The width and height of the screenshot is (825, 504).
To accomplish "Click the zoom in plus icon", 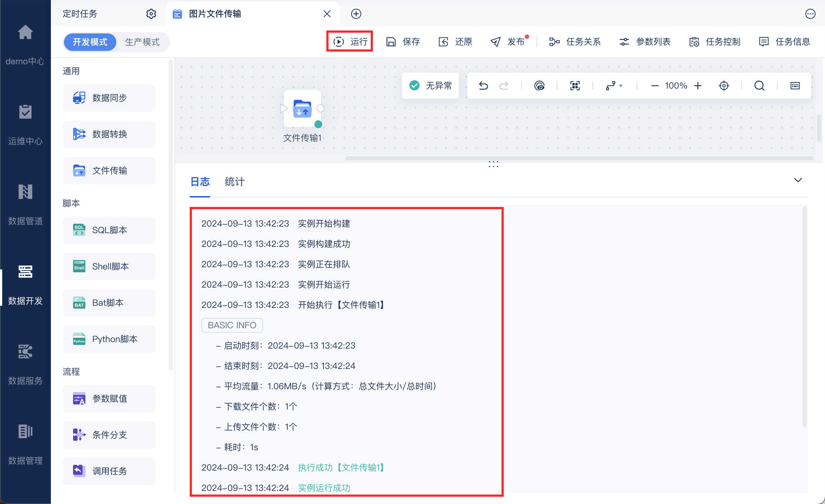I will click(698, 86).
